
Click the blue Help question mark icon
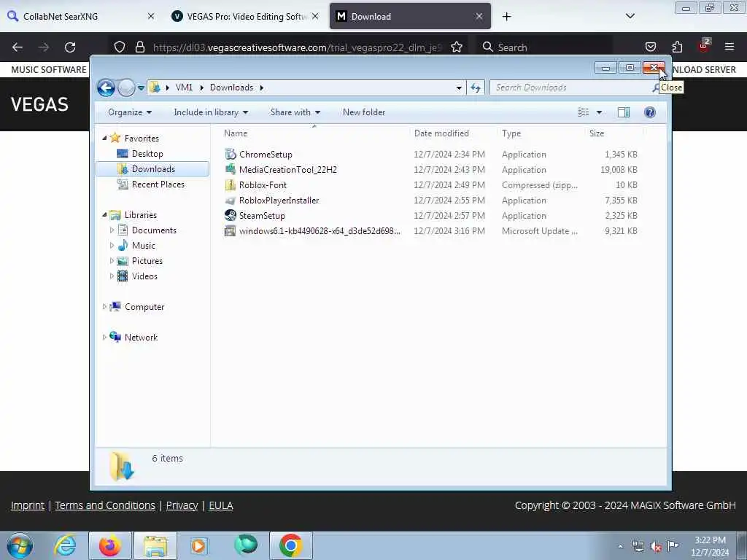650,112
